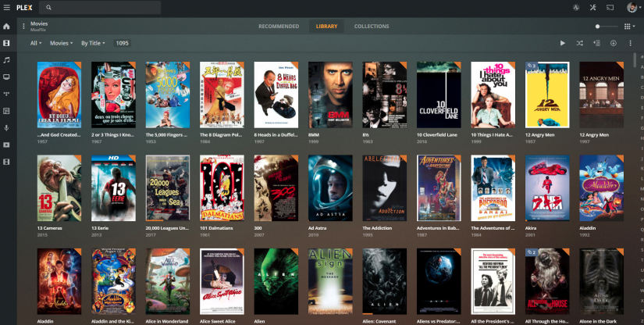Open the 1992 Aladdin poster
Image resolution: width=644 pixels, height=325 pixels.
pos(601,188)
